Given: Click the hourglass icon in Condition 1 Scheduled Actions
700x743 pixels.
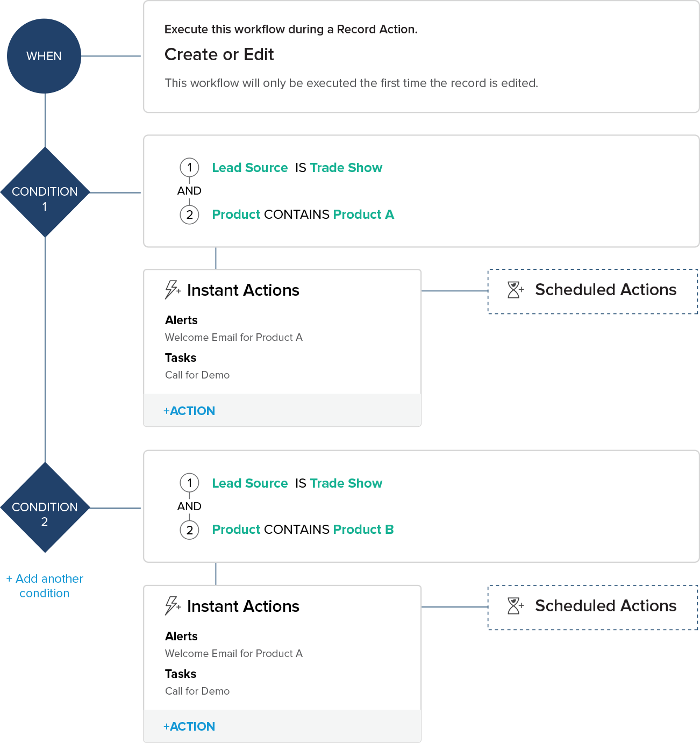Looking at the screenshot, I should 515,290.
